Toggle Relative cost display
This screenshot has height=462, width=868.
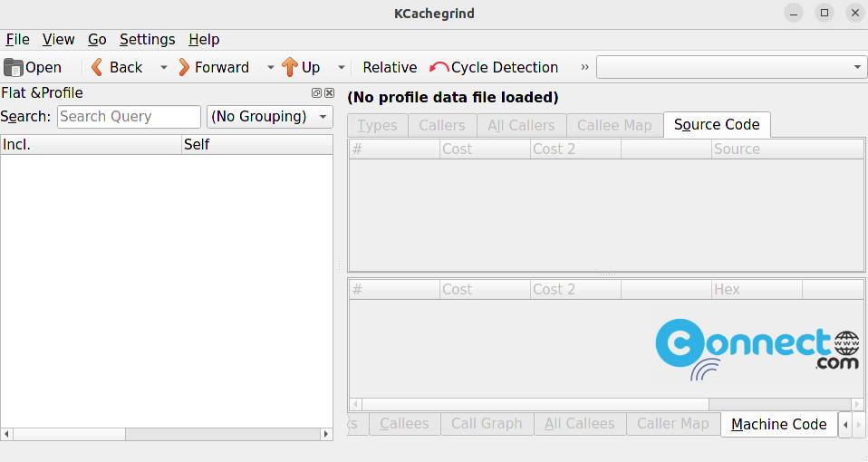pyautogui.click(x=390, y=68)
